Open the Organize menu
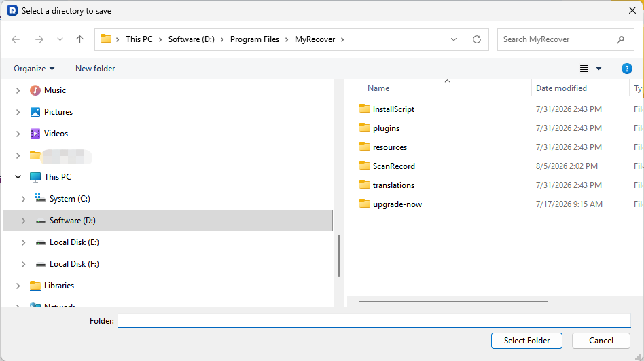 pyautogui.click(x=34, y=69)
